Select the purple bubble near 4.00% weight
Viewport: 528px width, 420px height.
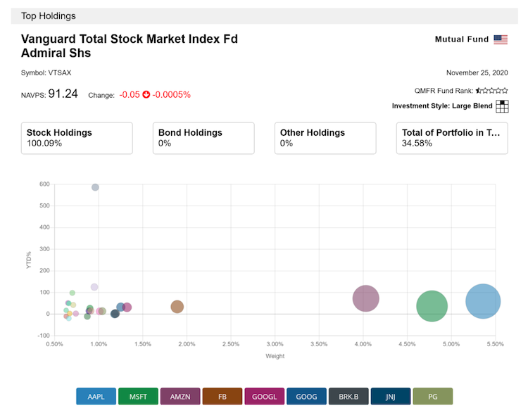click(x=365, y=298)
